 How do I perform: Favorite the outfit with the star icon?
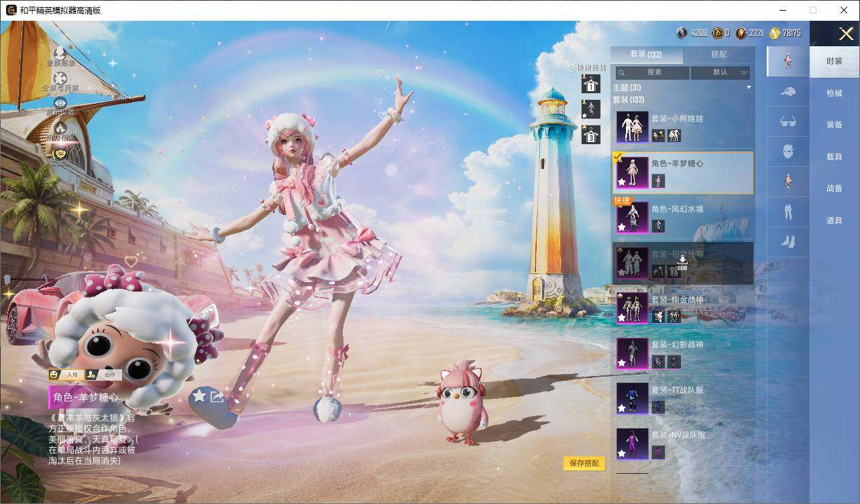pyautogui.click(x=199, y=395)
